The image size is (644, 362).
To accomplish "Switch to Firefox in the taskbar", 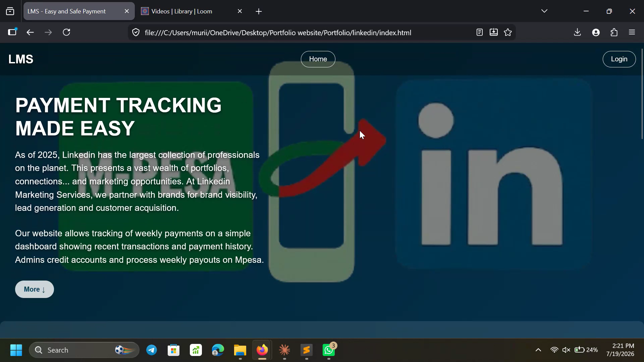I will coord(262,350).
